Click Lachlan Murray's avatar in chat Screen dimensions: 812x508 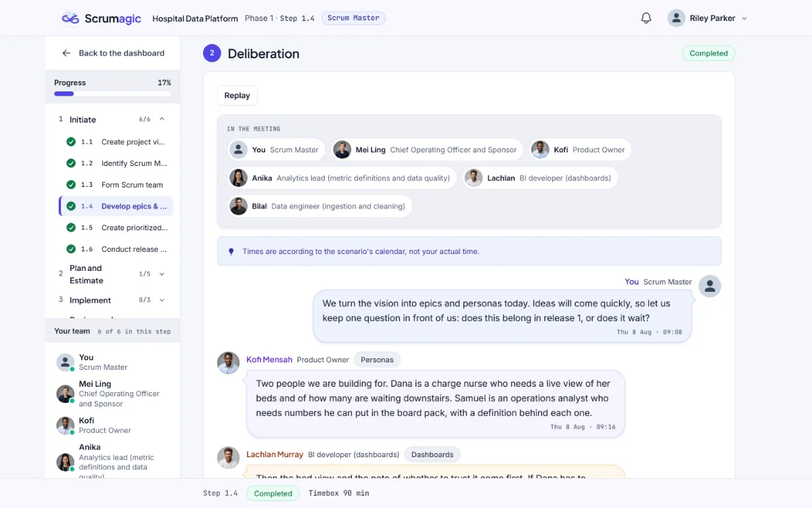point(229,458)
